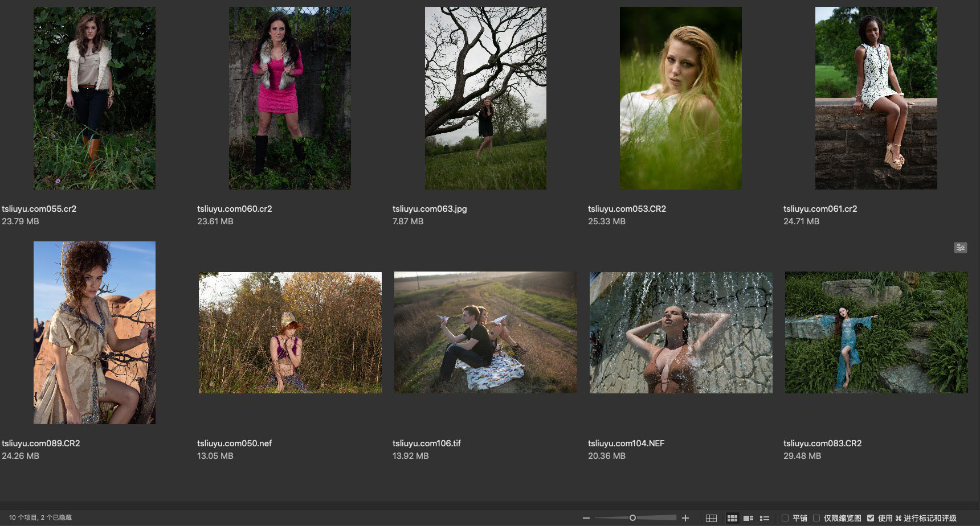Click the 20.36 MB file size
The image size is (980, 526).
(607, 456)
